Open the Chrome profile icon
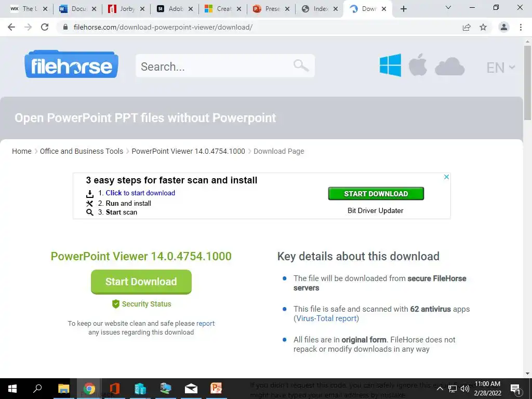The height and width of the screenshot is (399, 532). 504,27
